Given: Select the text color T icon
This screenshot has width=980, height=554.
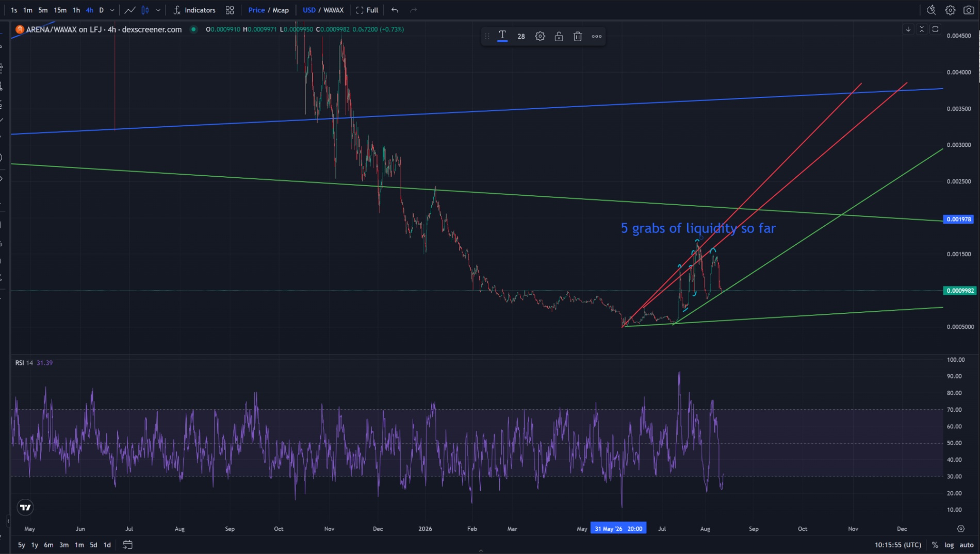Looking at the screenshot, I should point(502,36).
